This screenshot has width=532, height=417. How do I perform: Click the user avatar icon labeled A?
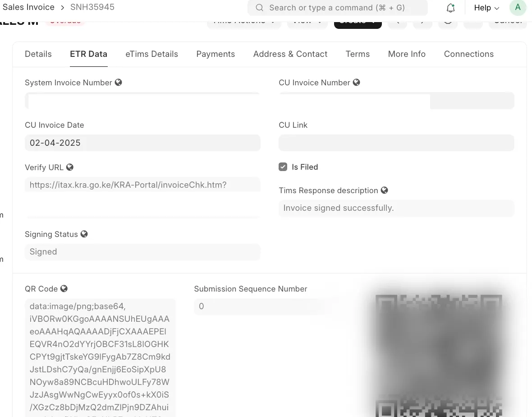click(x=518, y=8)
